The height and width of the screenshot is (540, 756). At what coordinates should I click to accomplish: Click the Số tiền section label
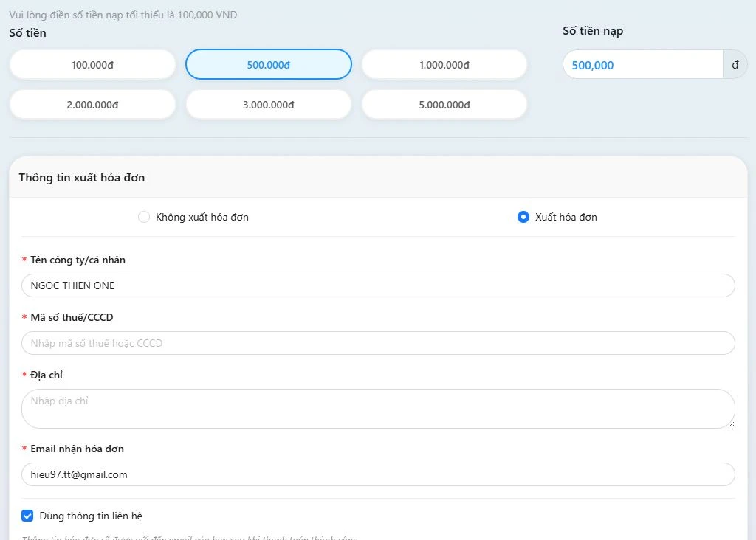point(27,32)
